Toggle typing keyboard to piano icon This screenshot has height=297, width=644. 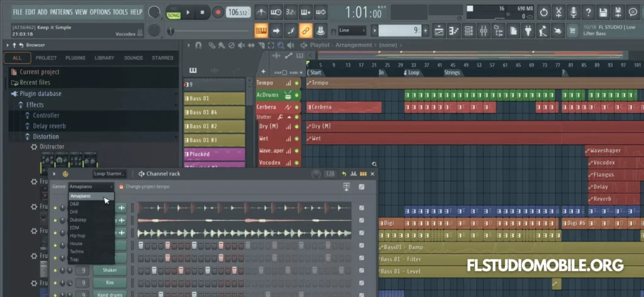click(x=261, y=30)
